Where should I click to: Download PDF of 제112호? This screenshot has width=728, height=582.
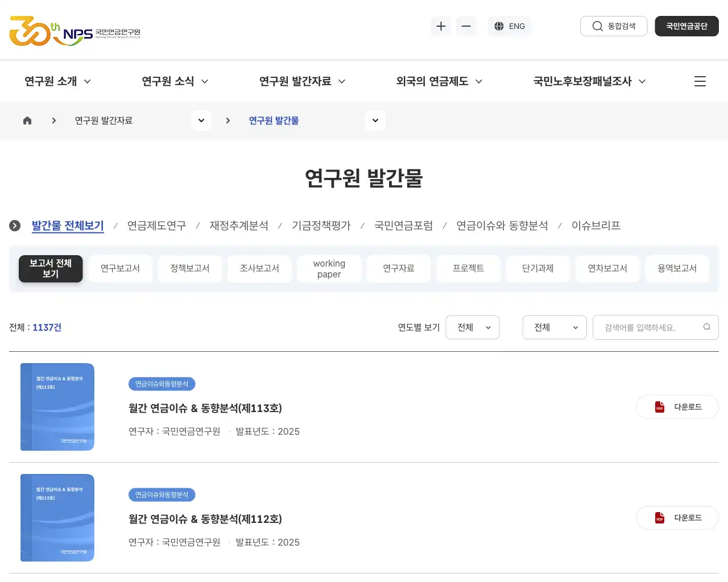(677, 518)
